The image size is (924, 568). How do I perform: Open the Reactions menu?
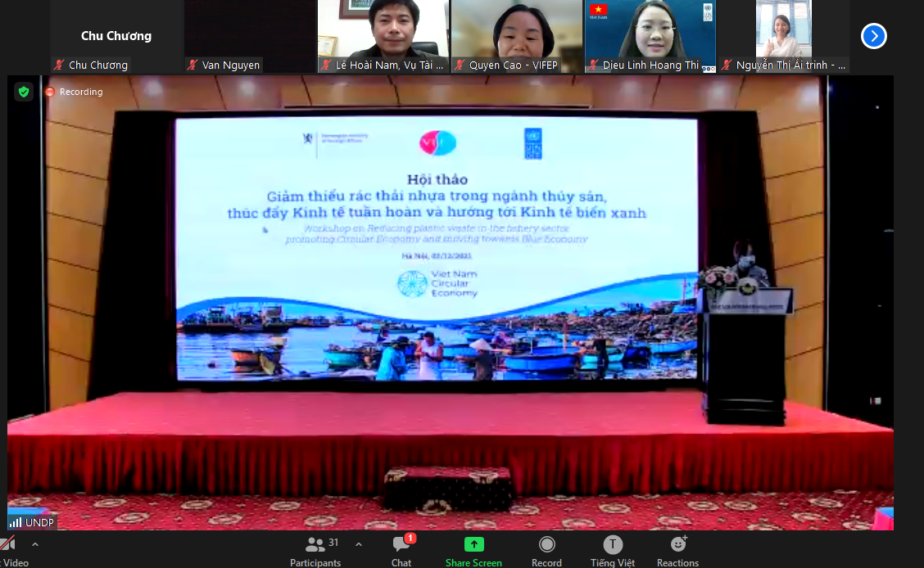(677, 551)
